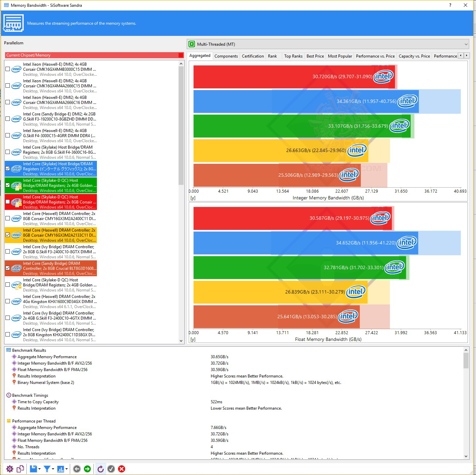Click the clock icon next to Benchmark Timings
476x475 pixels.
tap(9, 395)
